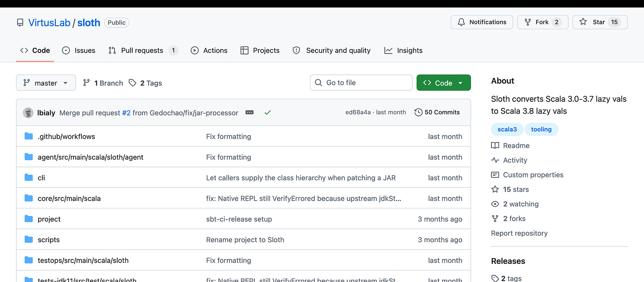Open the .github/workflows folder
This screenshot has width=644, height=282.
[x=66, y=136]
